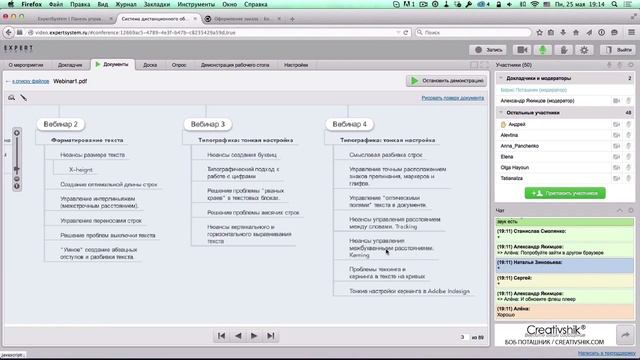This screenshot has height=360, width=640.
Task: Go to the previous document page
Action: tap(238, 336)
